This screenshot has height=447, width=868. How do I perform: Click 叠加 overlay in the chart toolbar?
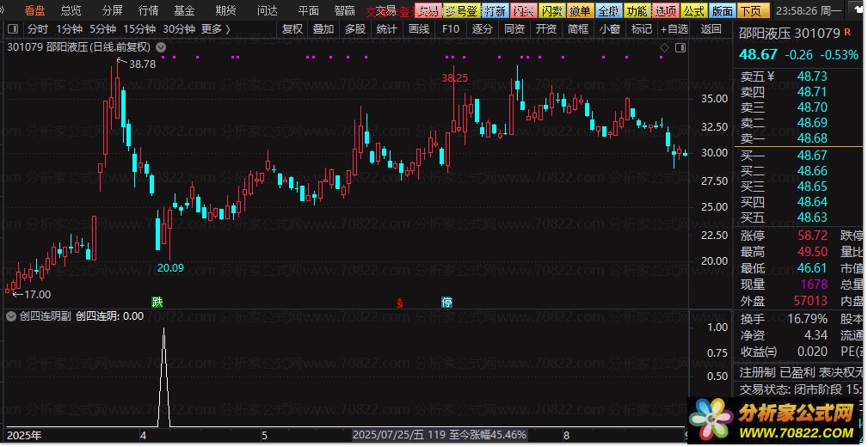323,28
